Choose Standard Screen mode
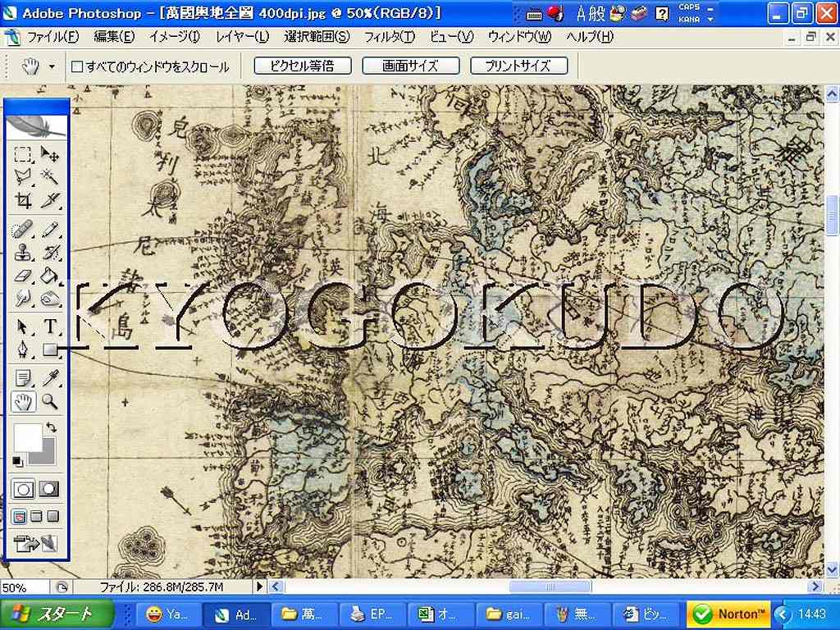The height and width of the screenshot is (630, 840). (x=20, y=517)
